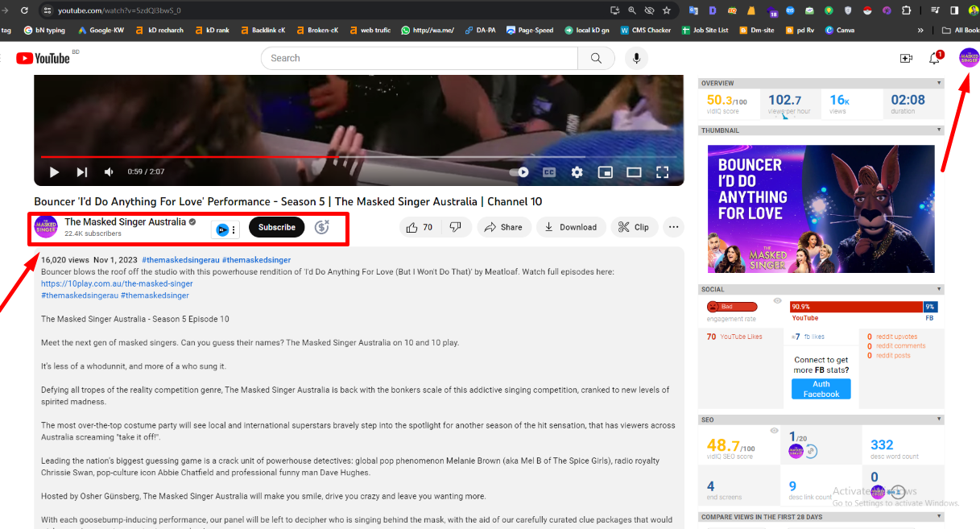Open video settings gear
The image size is (980, 529).
[x=577, y=172]
